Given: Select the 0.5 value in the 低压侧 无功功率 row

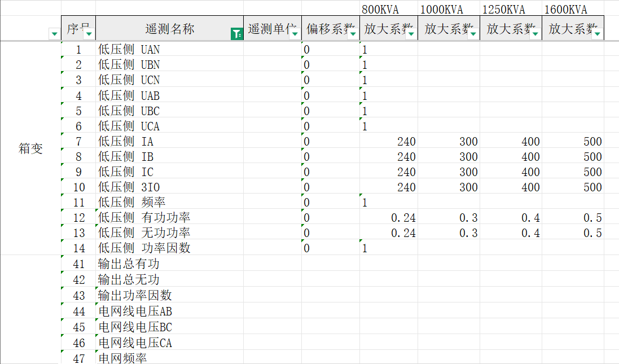Looking at the screenshot, I should [x=592, y=233].
